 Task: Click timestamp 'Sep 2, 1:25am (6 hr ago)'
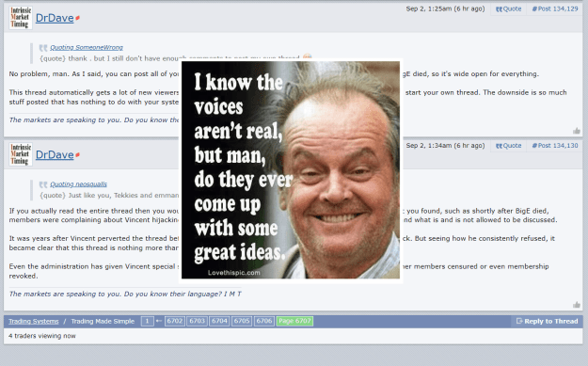pyautogui.click(x=445, y=9)
